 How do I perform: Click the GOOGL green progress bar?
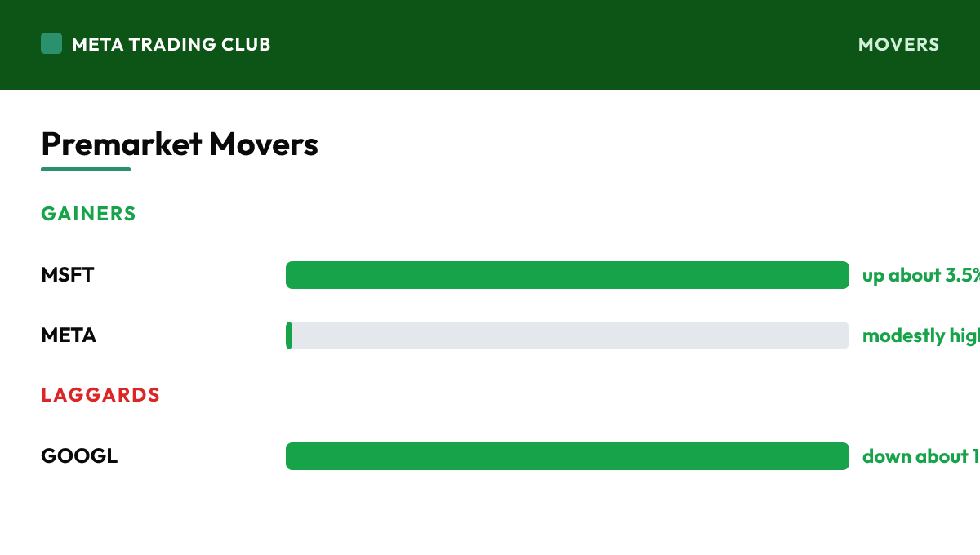(568, 456)
